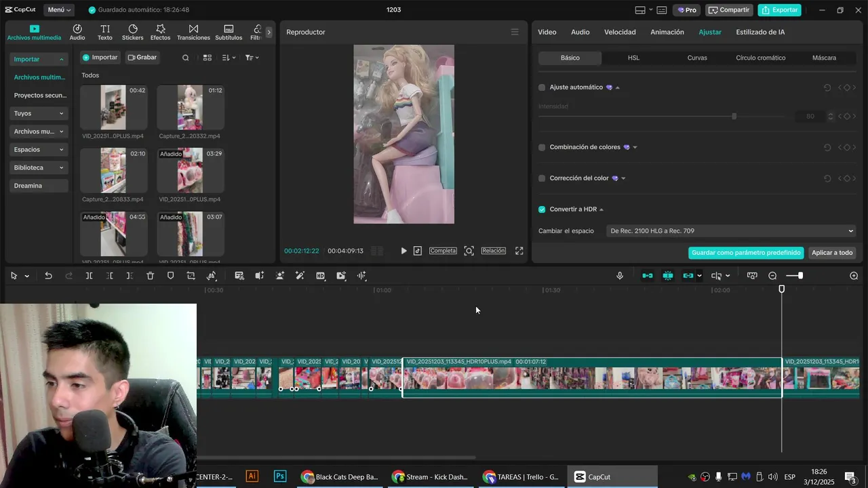This screenshot has height=488, width=868.
Task: Click the delete trash icon in timeline toolbar
Action: coord(151,276)
